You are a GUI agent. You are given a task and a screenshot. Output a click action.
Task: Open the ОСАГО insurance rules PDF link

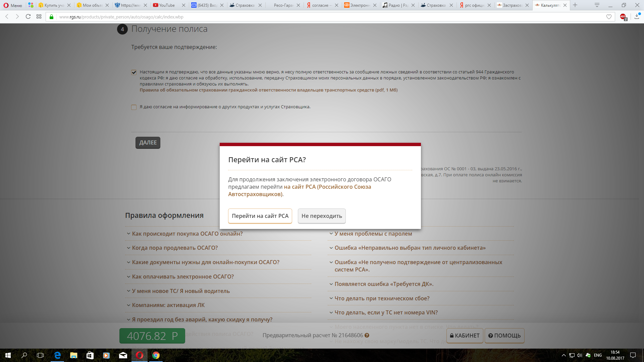point(268,90)
